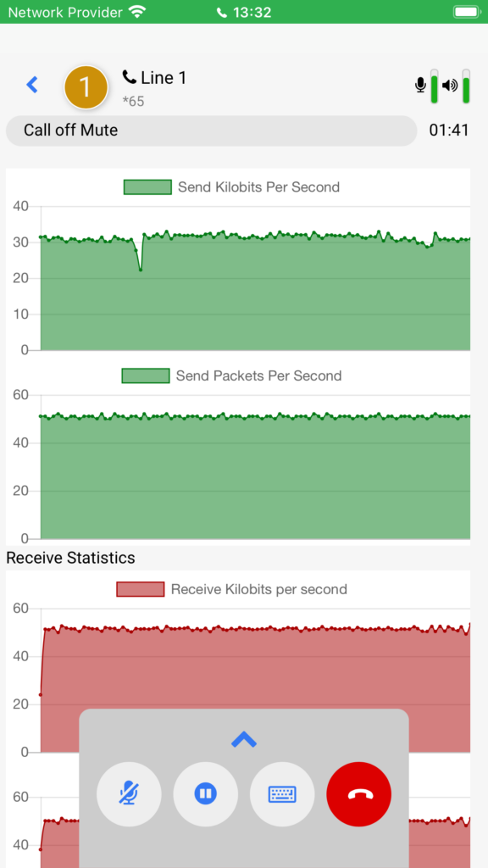This screenshot has width=488, height=868.
Task: Go back using the blue chevron
Action: tap(33, 85)
